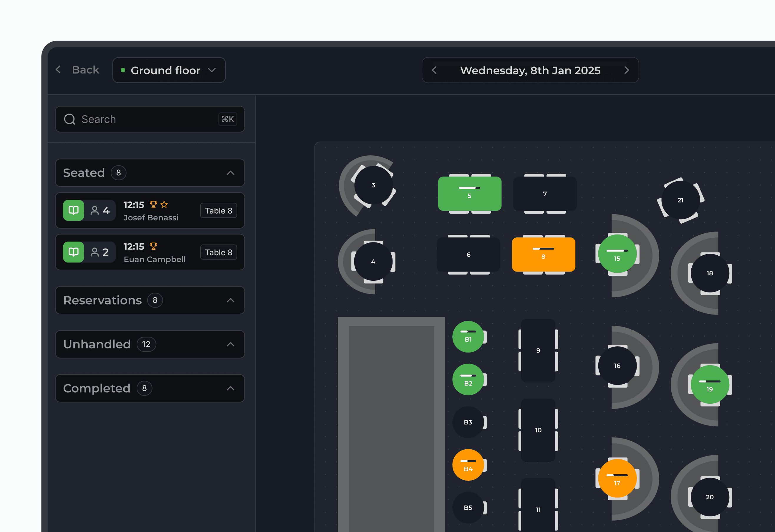Click star icon on Josef Benassi reservation
775x532 pixels.
coord(164,205)
